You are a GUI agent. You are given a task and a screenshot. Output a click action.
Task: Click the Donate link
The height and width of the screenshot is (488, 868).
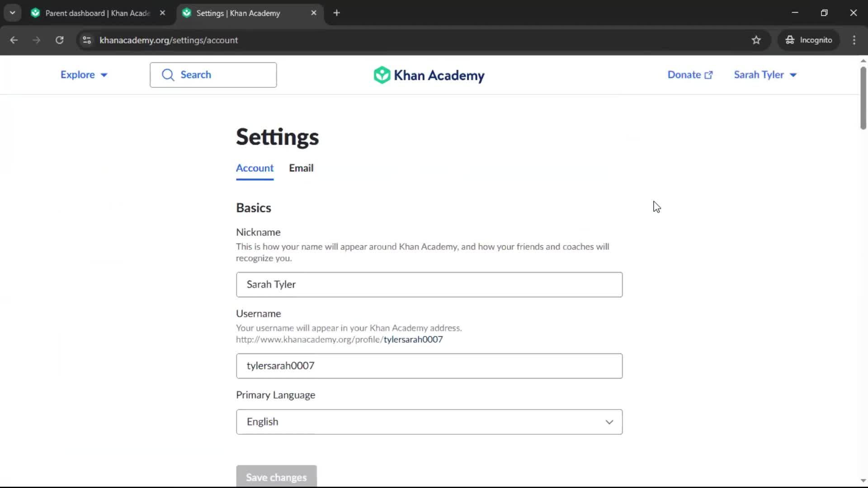pyautogui.click(x=690, y=75)
